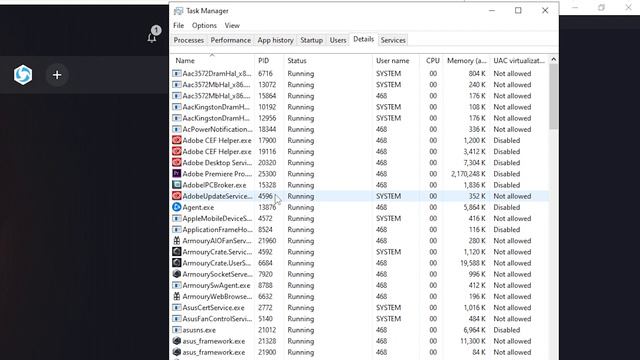The image size is (640, 360).
Task: Switch to the App history tab
Action: [275, 40]
